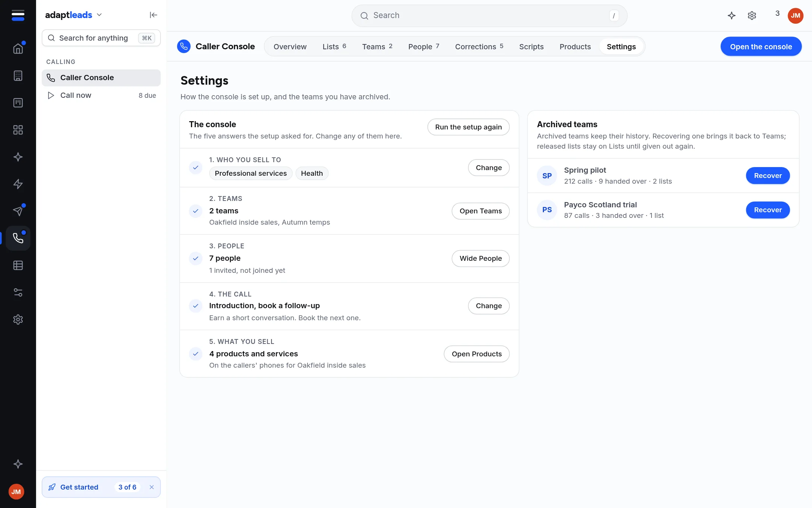Image resolution: width=812 pixels, height=508 pixels.
Task: Open the lightning bolt automations icon
Action: click(x=18, y=184)
